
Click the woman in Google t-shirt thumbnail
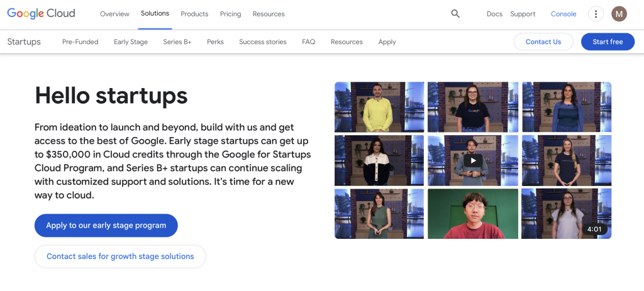coord(473,107)
